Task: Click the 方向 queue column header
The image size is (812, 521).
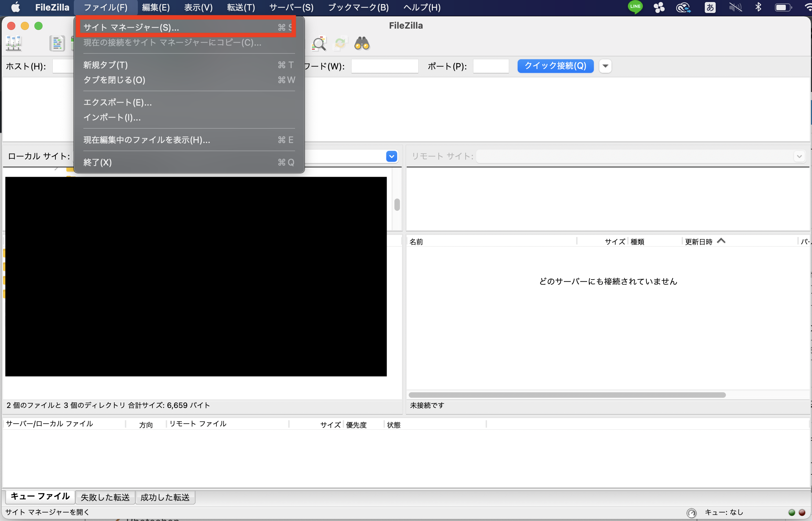Action: point(146,425)
